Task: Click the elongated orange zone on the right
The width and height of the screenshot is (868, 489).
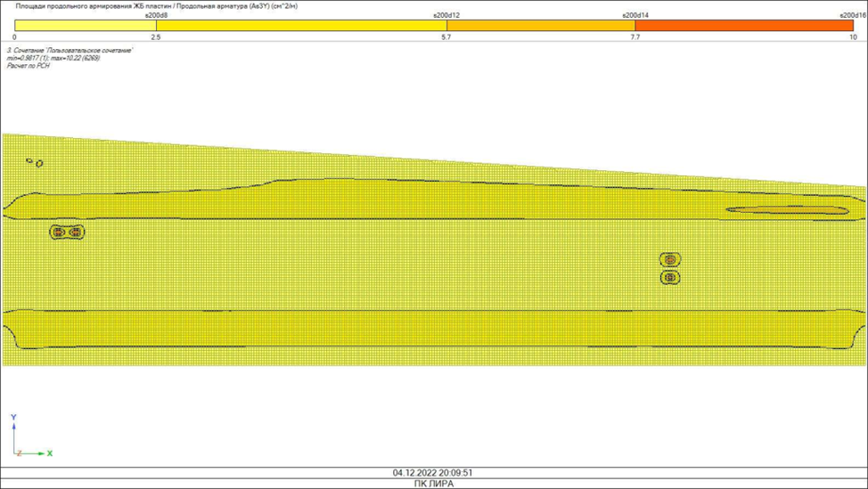Action: click(786, 210)
